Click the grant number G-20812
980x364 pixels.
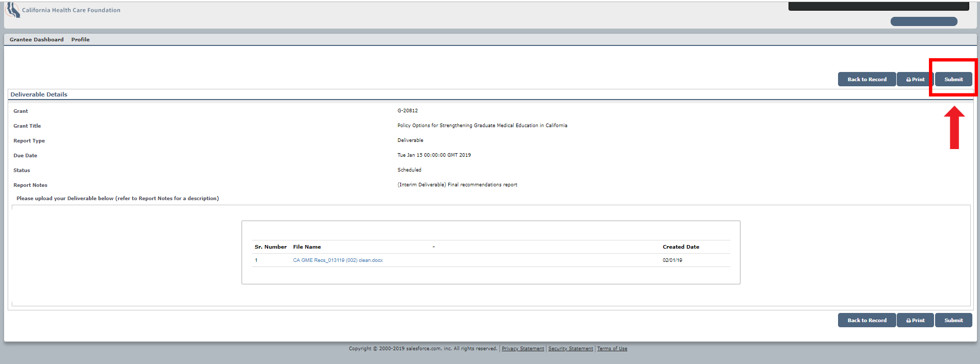[408, 111]
